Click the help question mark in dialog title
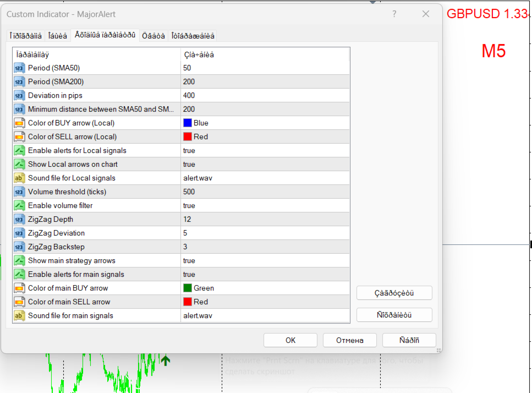532x393 pixels. [394, 14]
